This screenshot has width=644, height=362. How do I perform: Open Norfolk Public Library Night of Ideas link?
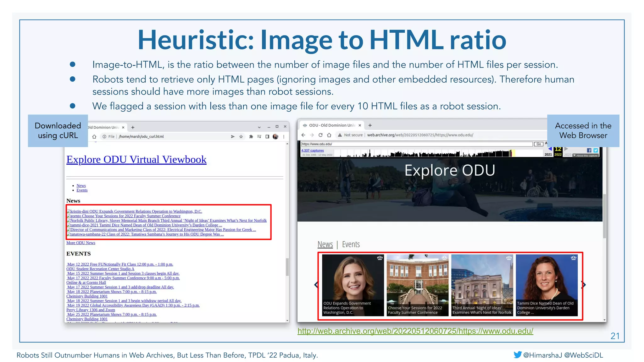pyautogui.click(x=167, y=221)
